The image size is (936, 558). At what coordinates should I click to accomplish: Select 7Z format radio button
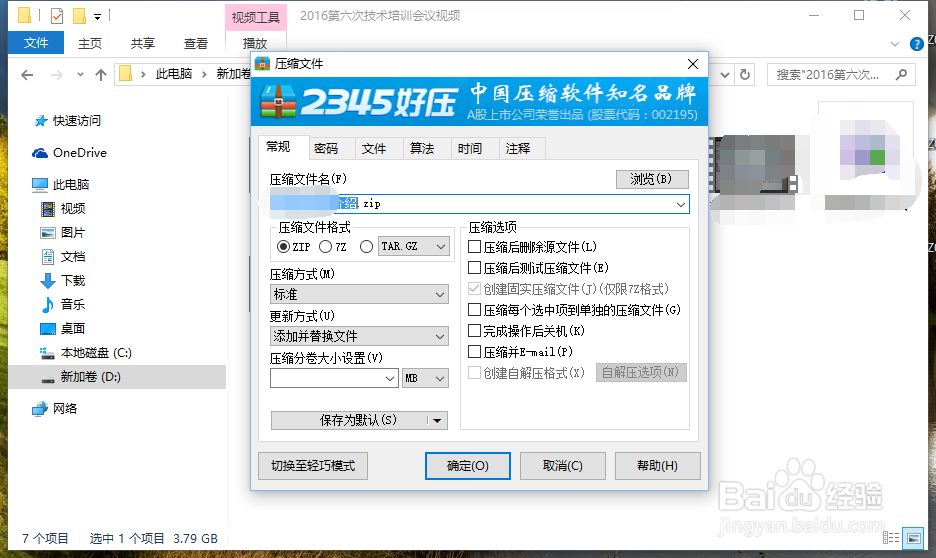pyautogui.click(x=325, y=246)
